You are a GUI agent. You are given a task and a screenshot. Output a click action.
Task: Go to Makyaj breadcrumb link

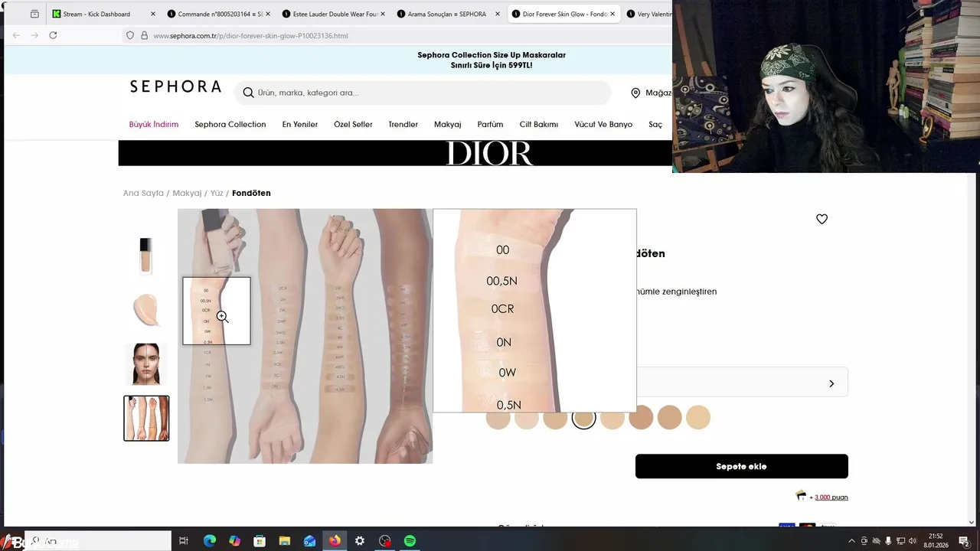pyautogui.click(x=187, y=193)
